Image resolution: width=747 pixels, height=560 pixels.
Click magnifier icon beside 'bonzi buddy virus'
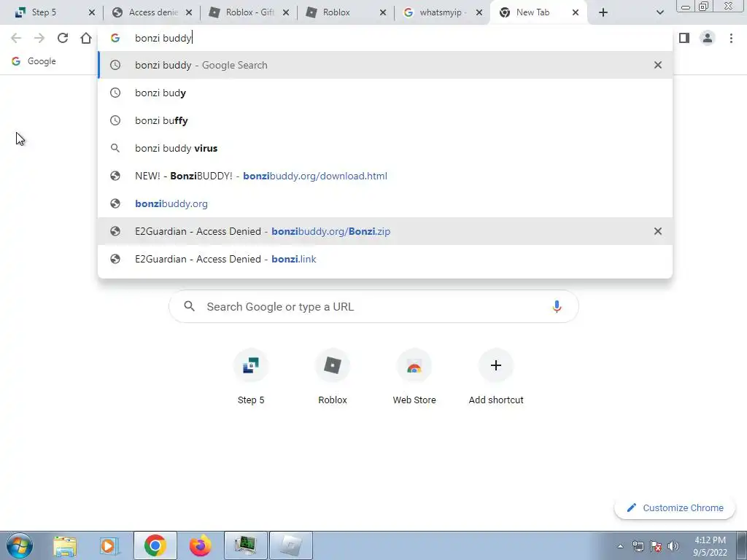(115, 148)
